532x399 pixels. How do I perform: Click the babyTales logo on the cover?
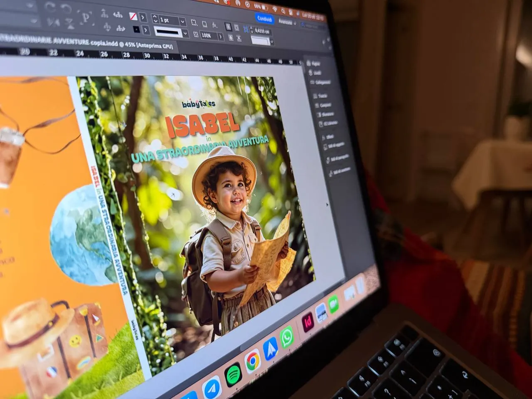point(199,104)
